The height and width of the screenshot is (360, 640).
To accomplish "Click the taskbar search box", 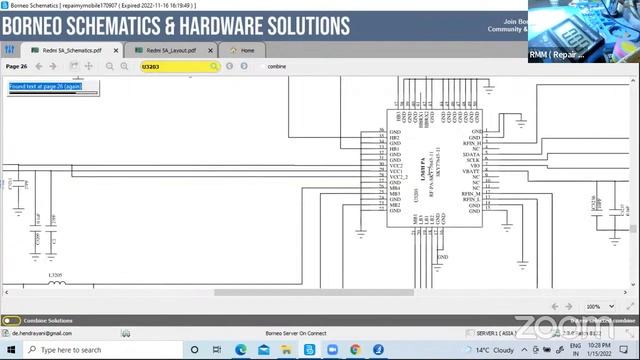I will [103, 350].
